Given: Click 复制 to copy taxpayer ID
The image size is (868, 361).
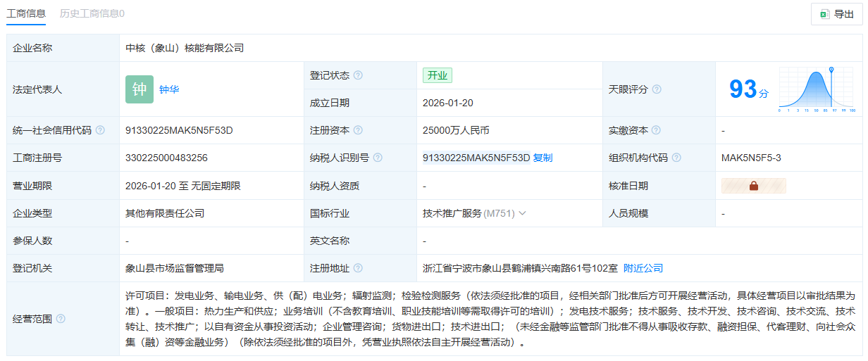Looking at the screenshot, I should tap(542, 158).
